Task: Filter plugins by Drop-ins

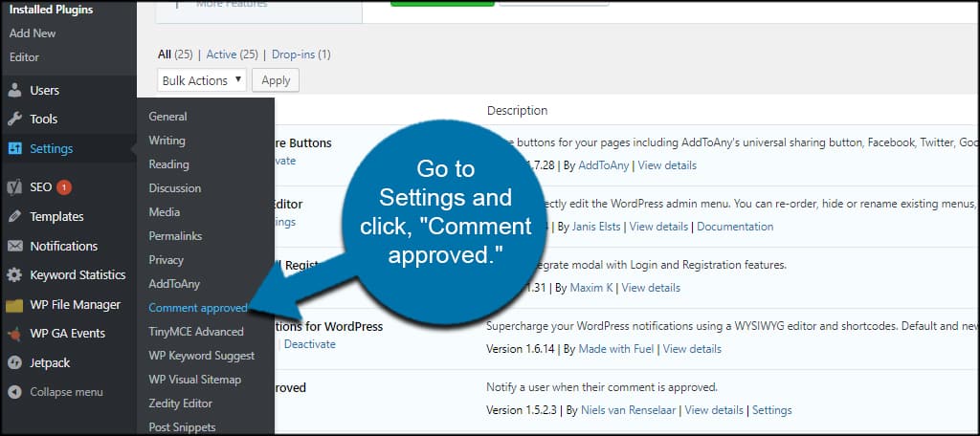Action: (x=294, y=54)
